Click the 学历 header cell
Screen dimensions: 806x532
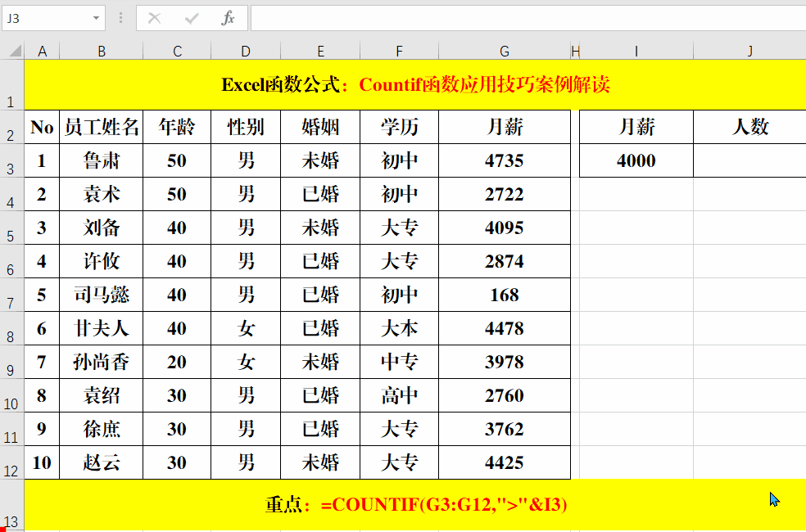coord(400,127)
